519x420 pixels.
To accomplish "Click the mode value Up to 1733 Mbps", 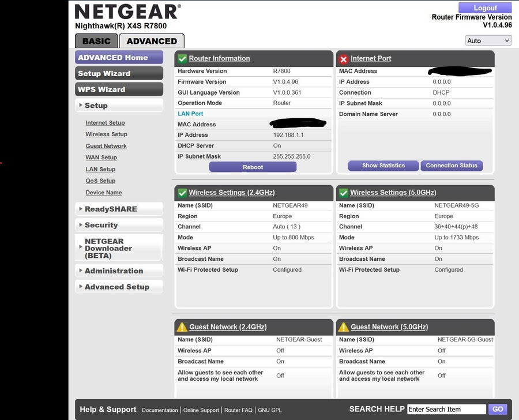I will coord(457,238).
